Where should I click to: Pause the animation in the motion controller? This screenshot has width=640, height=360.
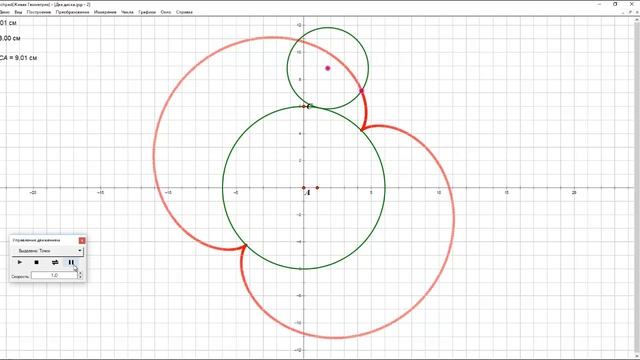[x=71, y=262]
